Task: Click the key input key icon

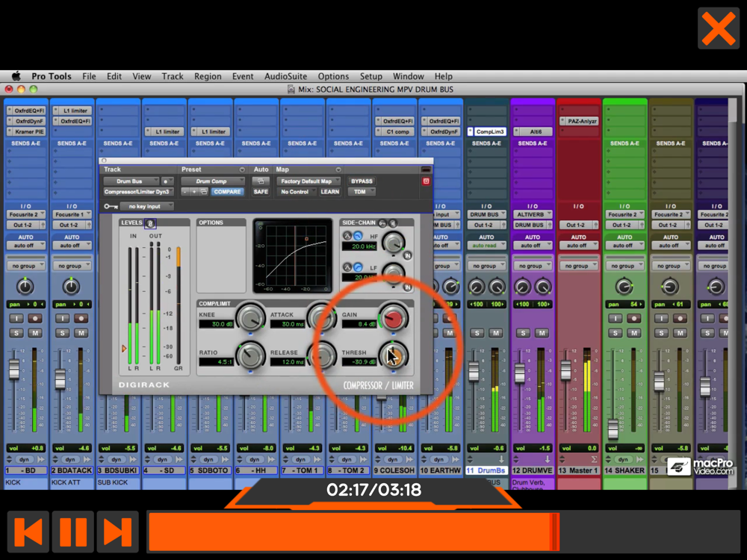Action: [111, 206]
